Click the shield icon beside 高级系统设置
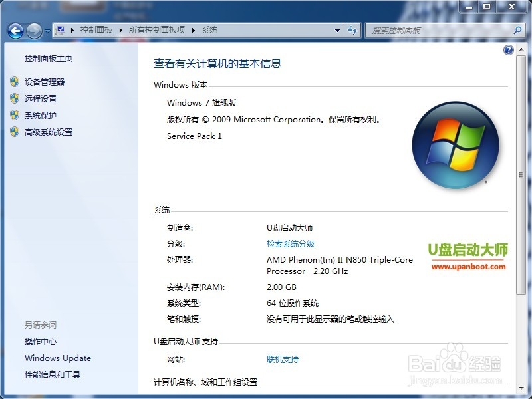Screen dimensions: 532x399 [x=15, y=132]
